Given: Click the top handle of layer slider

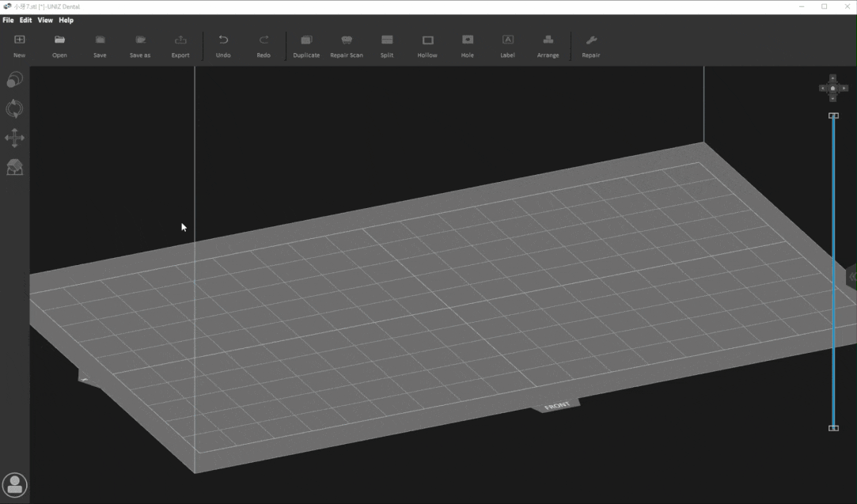Looking at the screenshot, I should coord(833,116).
